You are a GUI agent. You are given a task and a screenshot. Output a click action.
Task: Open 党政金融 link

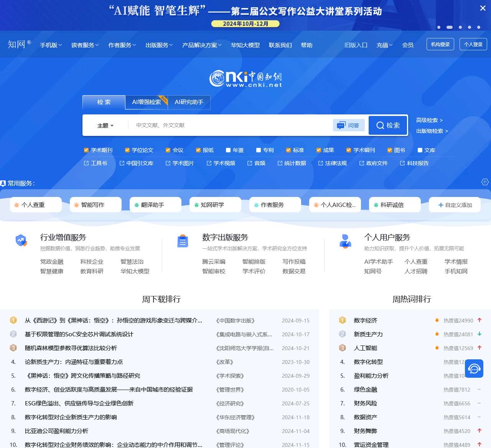(x=52, y=261)
